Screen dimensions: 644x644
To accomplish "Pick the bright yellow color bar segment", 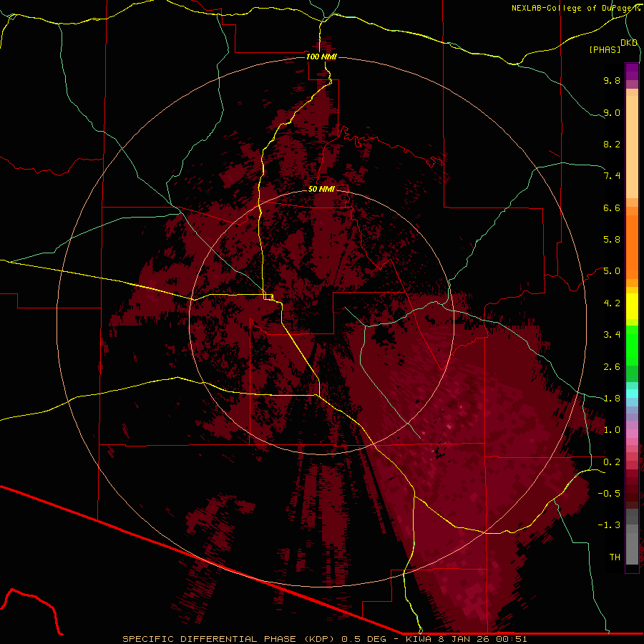I will coord(632,306).
